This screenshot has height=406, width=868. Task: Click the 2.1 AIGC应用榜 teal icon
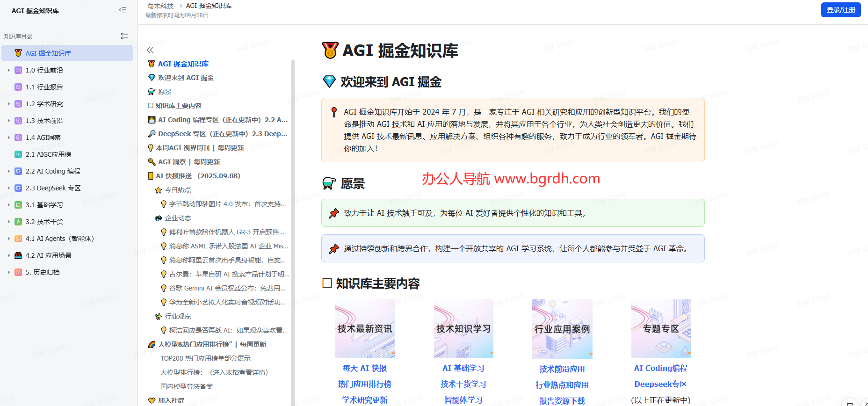tap(18, 154)
